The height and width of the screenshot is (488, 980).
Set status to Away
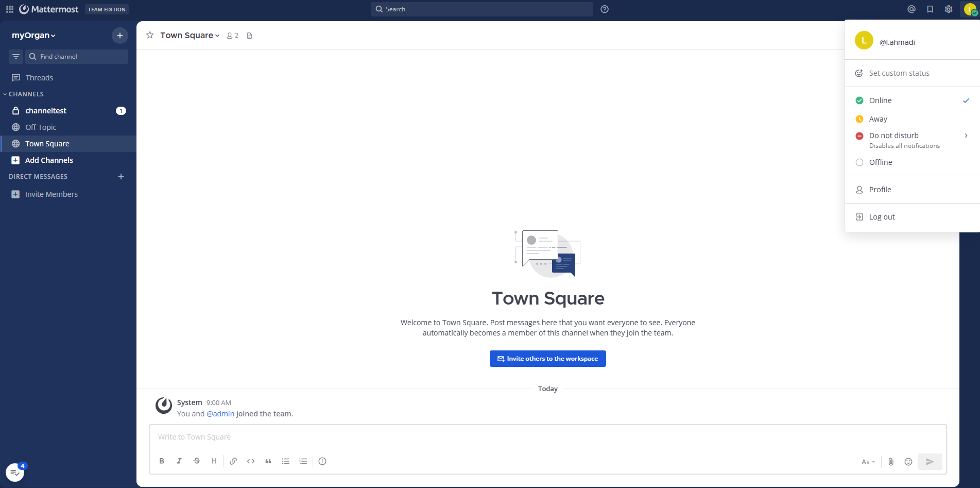click(x=913, y=119)
